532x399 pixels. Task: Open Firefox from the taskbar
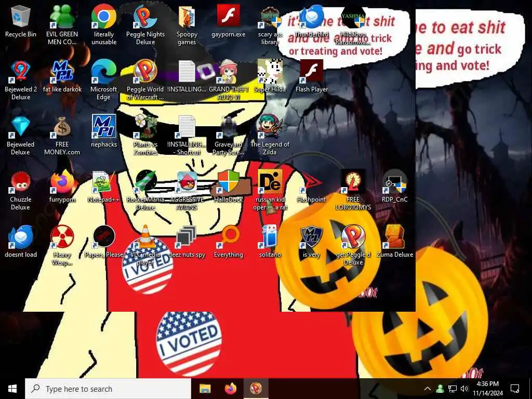[231, 389]
